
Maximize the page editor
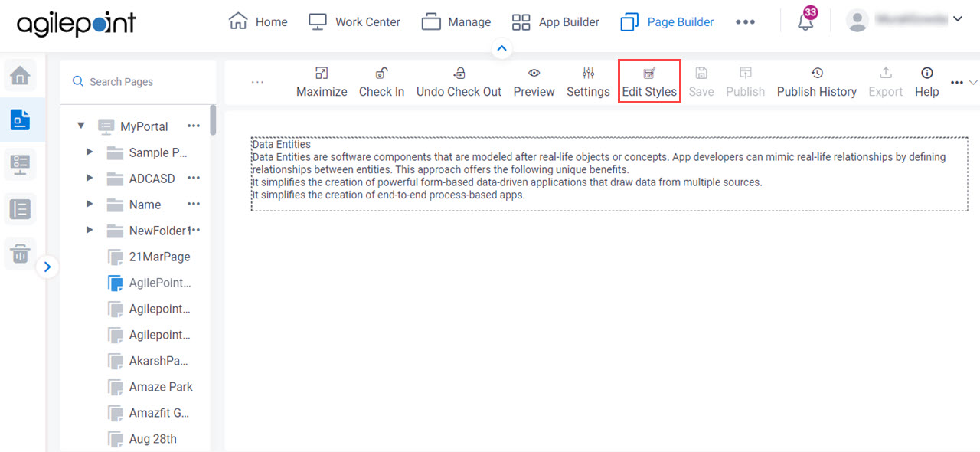[322, 83]
